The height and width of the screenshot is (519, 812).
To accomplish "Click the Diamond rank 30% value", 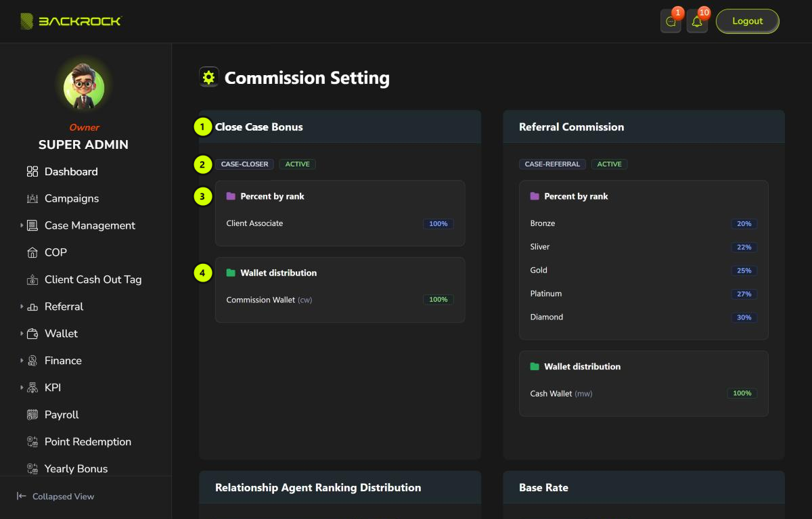I will pos(744,317).
